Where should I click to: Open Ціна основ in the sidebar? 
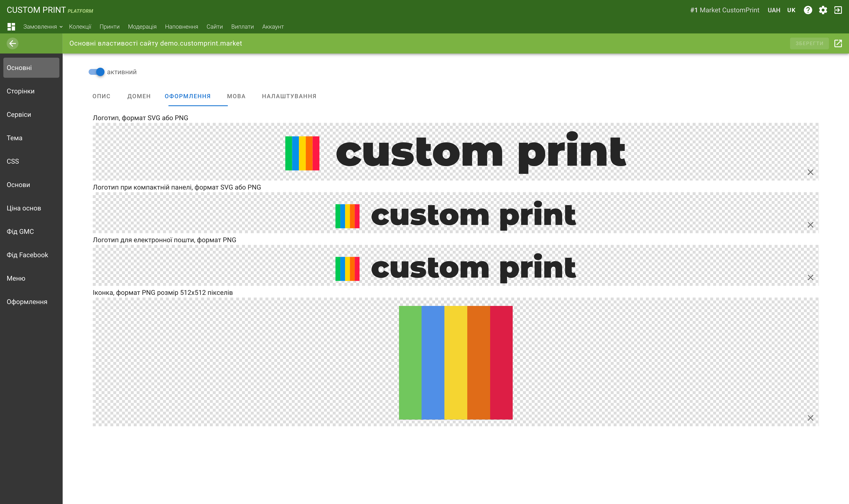pos(31,208)
